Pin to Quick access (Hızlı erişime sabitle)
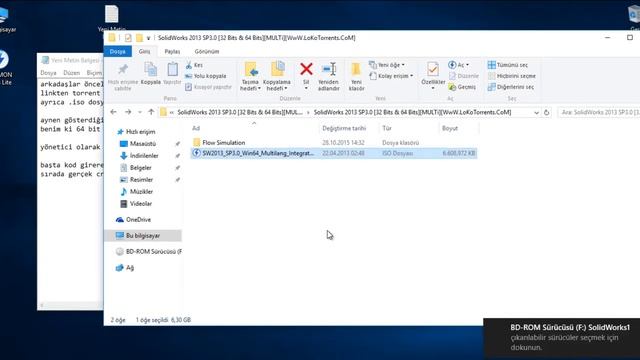Screen dimensions: 640x360 click(x=123, y=76)
